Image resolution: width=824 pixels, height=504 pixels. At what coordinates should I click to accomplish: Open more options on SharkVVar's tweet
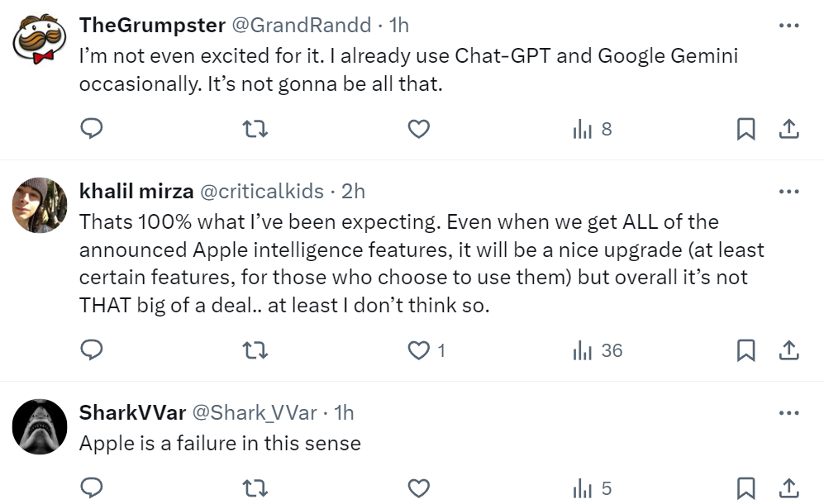788,411
